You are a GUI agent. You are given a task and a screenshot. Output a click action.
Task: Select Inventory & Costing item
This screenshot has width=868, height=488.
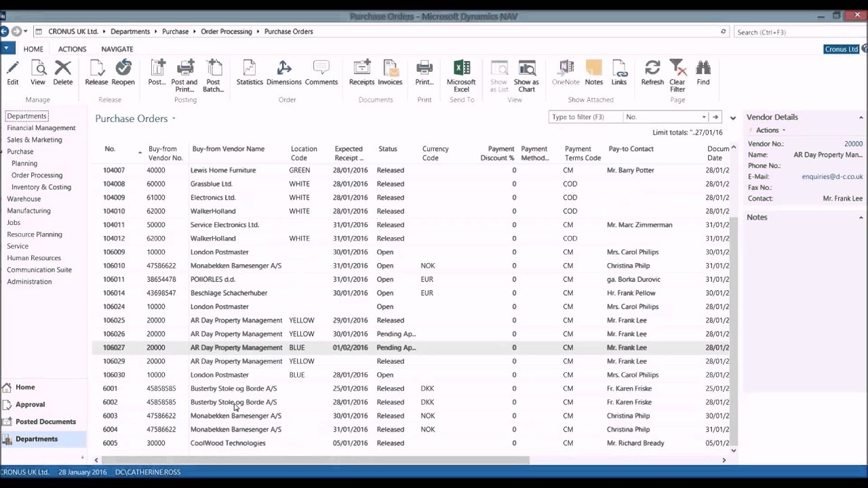point(41,187)
